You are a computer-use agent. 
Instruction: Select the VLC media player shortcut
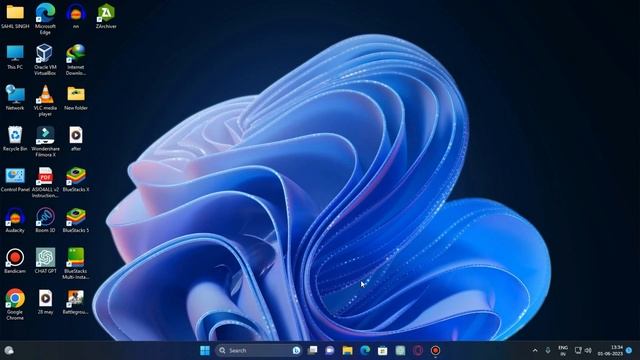point(45,100)
